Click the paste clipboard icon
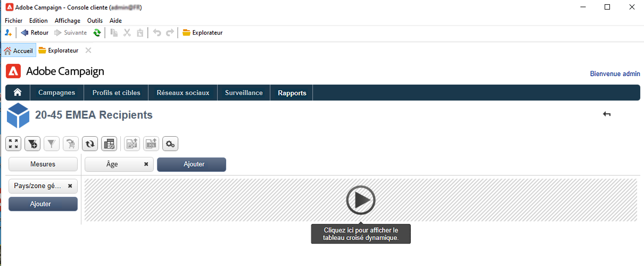 (x=140, y=33)
